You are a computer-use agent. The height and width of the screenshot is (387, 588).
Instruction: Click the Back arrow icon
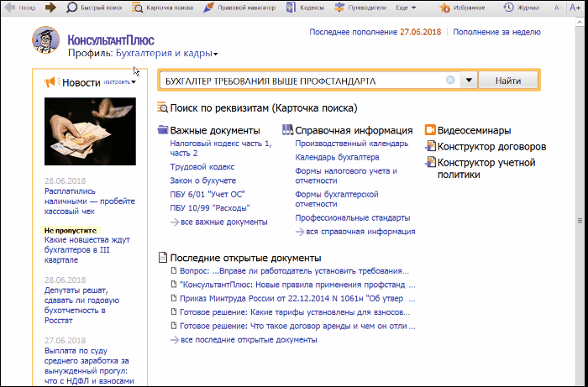[x=10, y=8]
